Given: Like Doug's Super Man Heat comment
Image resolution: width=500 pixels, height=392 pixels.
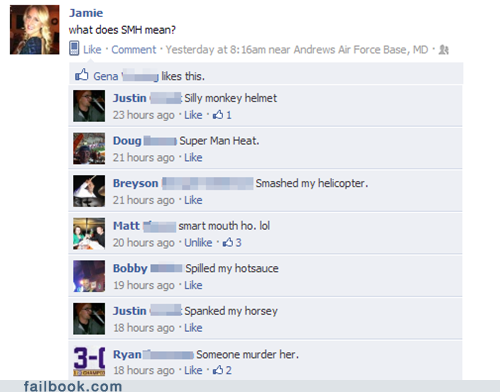Looking at the screenshot, I should click(193, 157).
